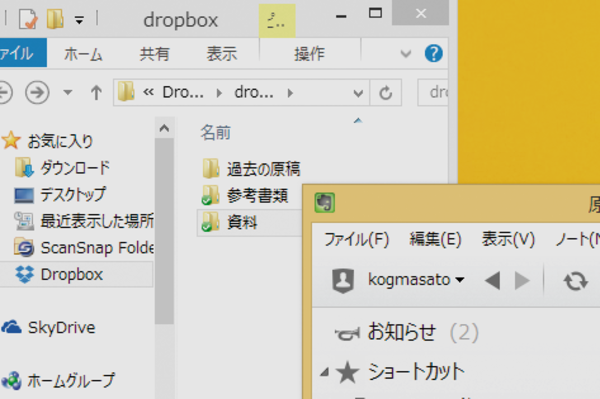The height and width of the screenshot is (399, 600).
Task: Open Explorer help with question mark icon
Action: [x=434, y=53]
